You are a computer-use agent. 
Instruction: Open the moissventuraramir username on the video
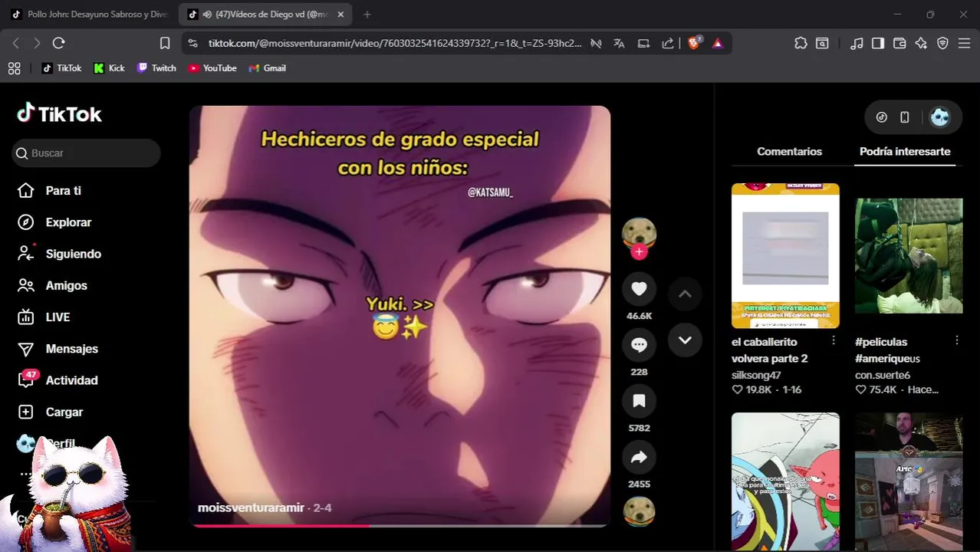coord(251,508)
